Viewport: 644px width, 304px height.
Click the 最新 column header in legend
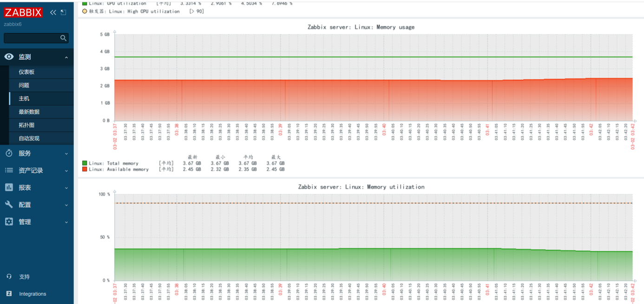click(x=192, y=157)
